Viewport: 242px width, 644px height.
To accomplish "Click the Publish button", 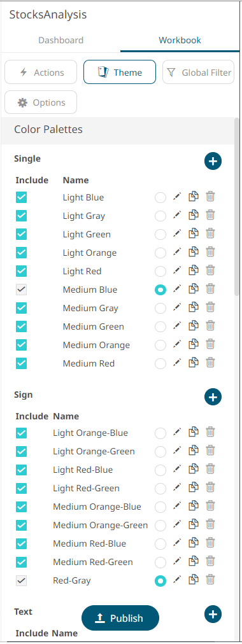I will (120, 618).
